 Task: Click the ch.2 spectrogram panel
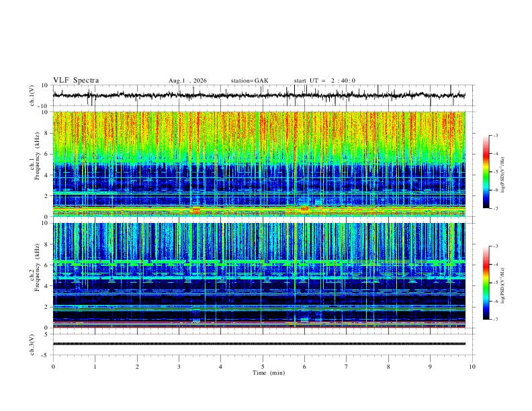click(x=259, y=275)
